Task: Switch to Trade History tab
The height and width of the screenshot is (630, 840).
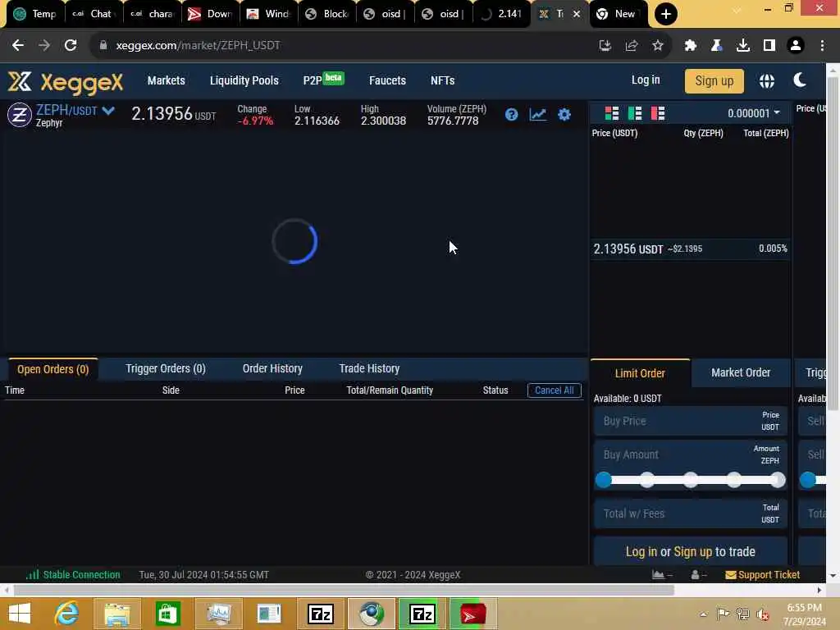Action: 369,368
